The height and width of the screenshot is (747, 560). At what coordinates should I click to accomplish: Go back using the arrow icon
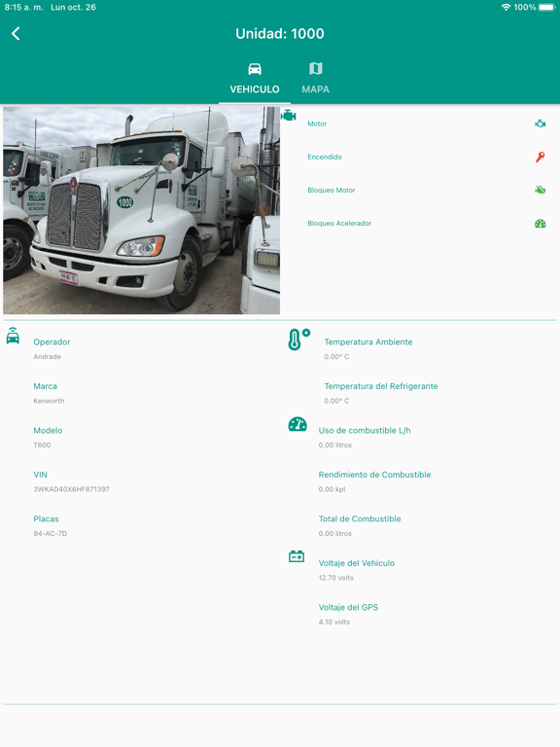pos(16,34)
